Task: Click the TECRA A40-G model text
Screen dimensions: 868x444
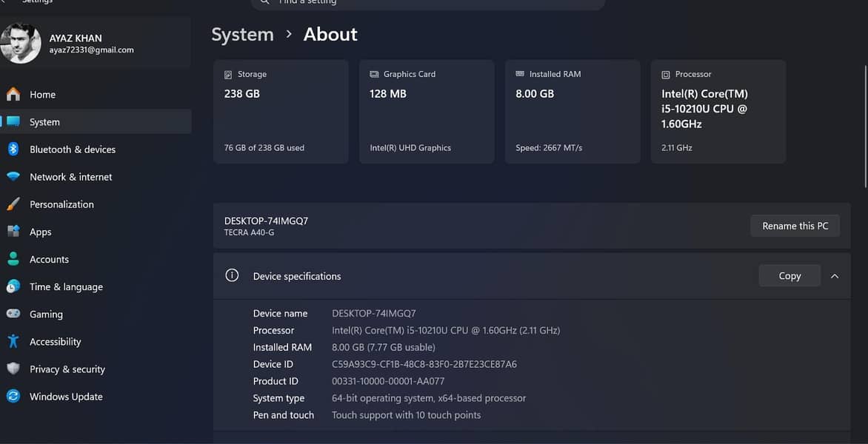Action: click(249, 233)
